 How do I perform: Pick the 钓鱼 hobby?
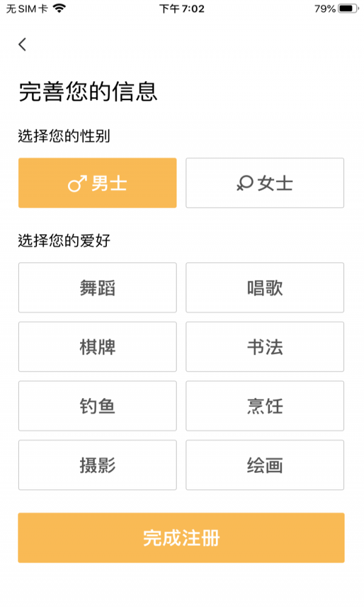click(97, 406)
